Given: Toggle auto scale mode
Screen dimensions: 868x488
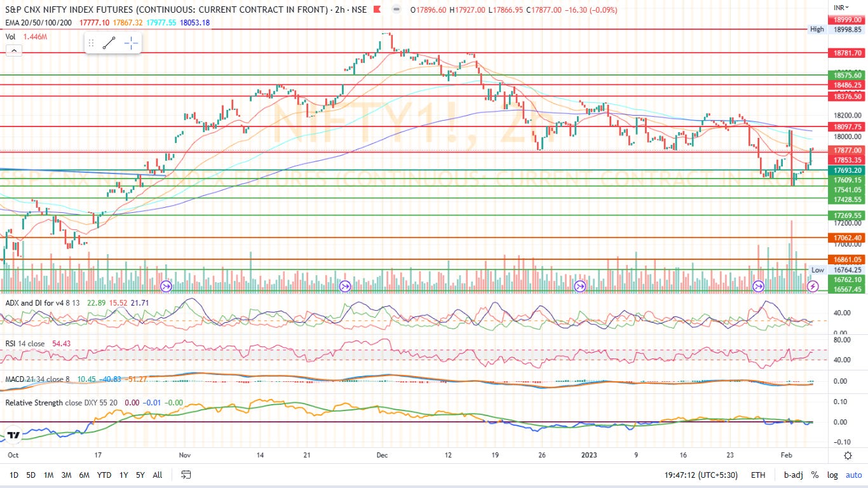Looking at the screenshot, I should (x=853, y=475).
